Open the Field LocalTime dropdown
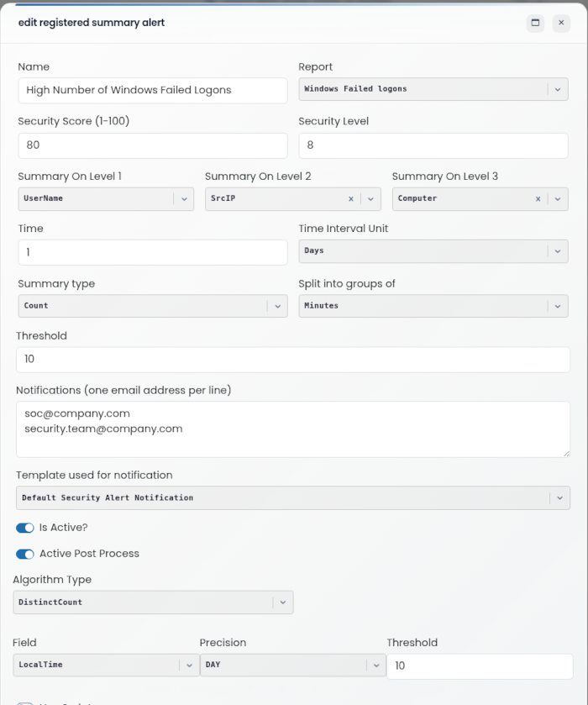This screenshot has width=588, height=705. [x=106, y=665]
